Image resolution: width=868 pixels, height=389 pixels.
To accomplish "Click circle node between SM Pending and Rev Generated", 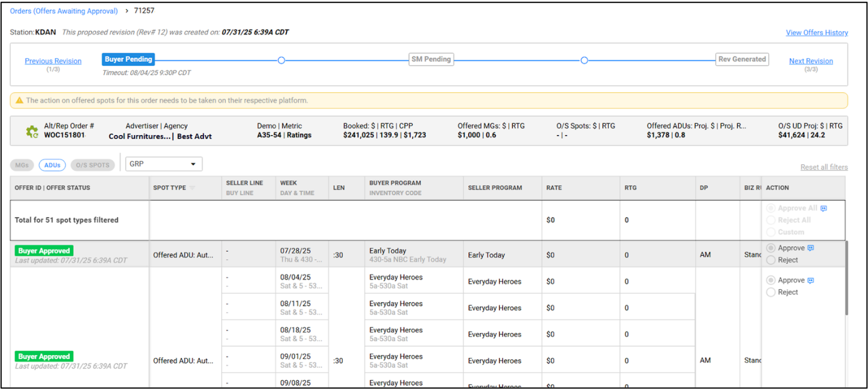I will pyautogui.click(x=584, y=60).
